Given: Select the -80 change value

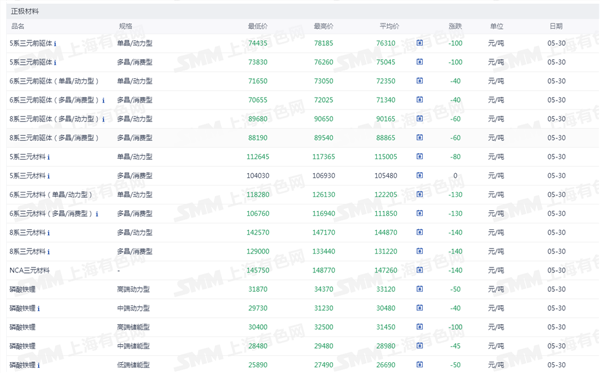Looking at the screenshot, I should 455,157.
